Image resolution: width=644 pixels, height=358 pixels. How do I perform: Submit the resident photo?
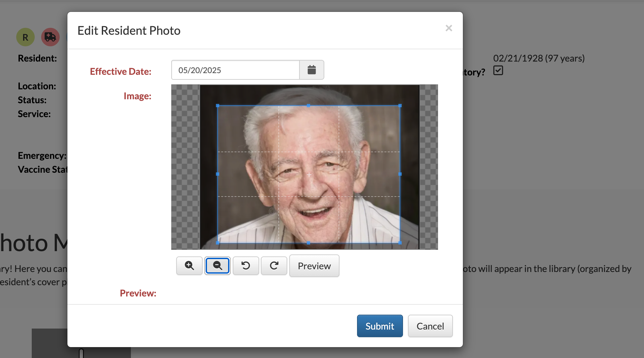point(380,326)
